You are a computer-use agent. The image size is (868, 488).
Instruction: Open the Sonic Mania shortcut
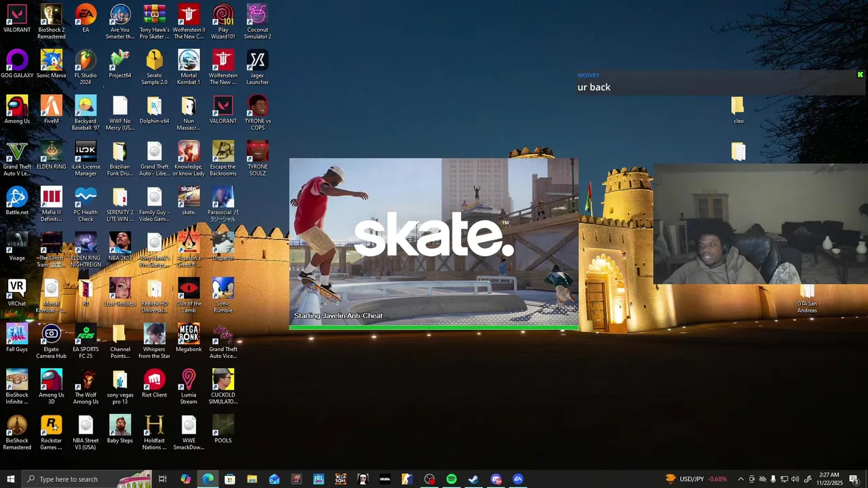tap(52, 64)
